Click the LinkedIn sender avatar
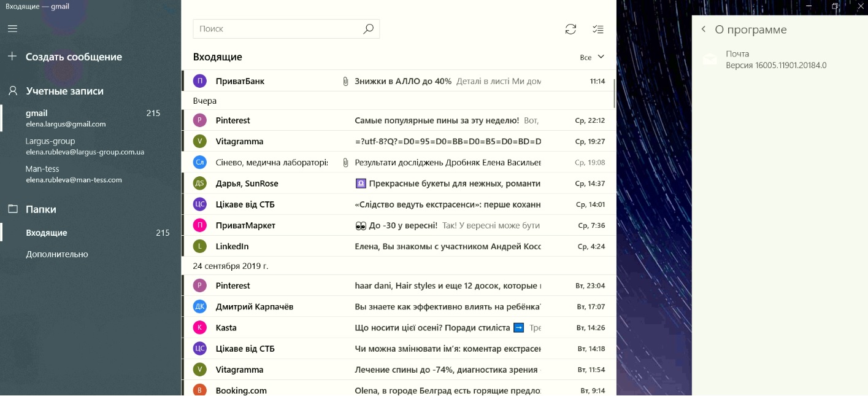868x396 pixels. tap(199, 246)
